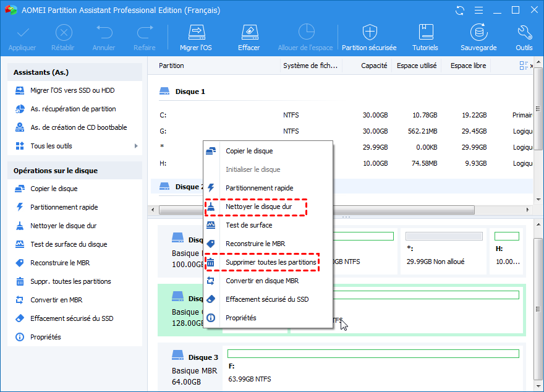Select the H: 10.00 partition block
Viewport: 544px width, 392px height.
tap(507, 251)
